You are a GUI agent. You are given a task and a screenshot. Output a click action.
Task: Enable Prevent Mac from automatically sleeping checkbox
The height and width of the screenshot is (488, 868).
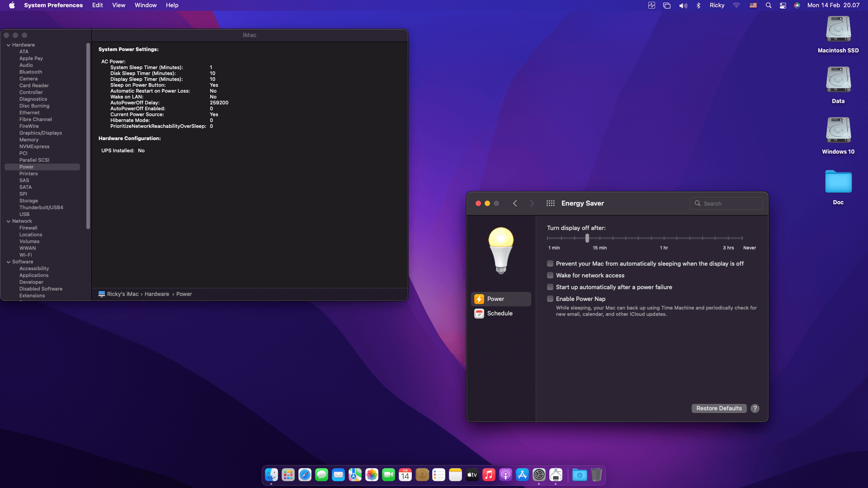coord(550,263)
